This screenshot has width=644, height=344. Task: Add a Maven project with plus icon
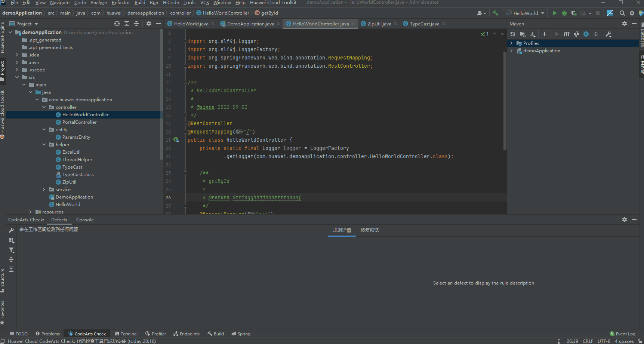(x=545, y=34)
